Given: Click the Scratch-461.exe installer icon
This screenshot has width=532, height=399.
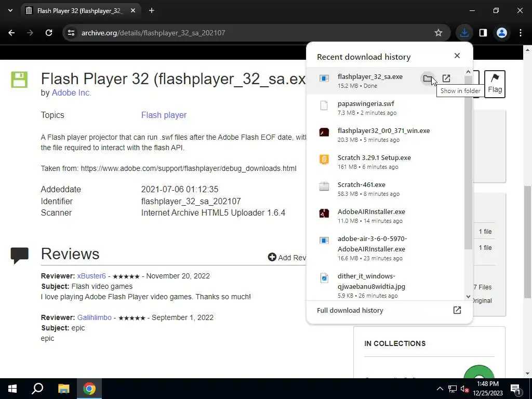Looking at the screenshot, I should pyautogui.click(x=324, y=187).
